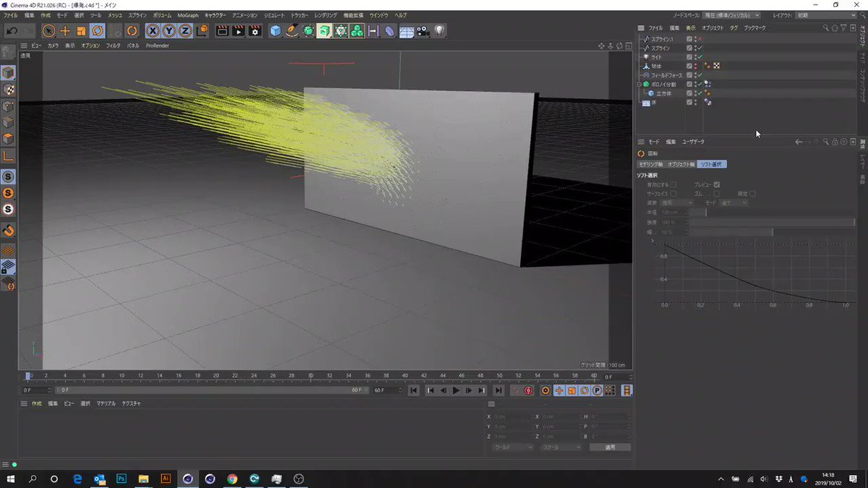Select 立方体 child object
The width and height of the screenshot is (868, 488).
663,93
